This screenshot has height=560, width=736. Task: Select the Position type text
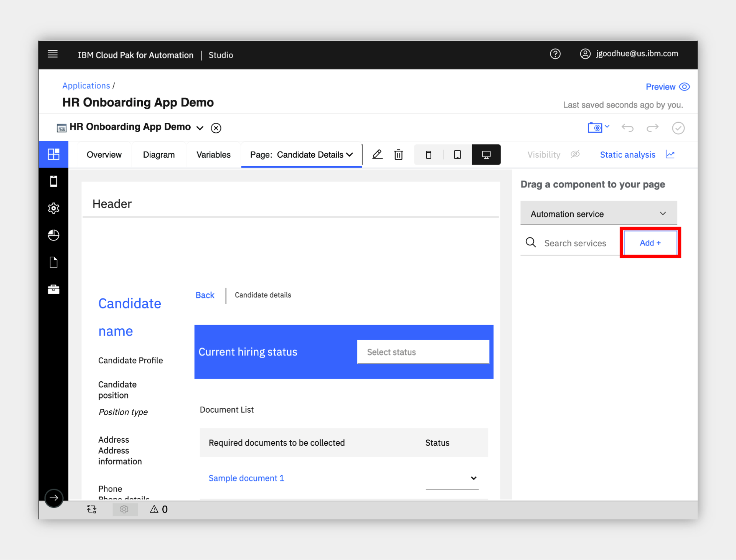[123, 412]
